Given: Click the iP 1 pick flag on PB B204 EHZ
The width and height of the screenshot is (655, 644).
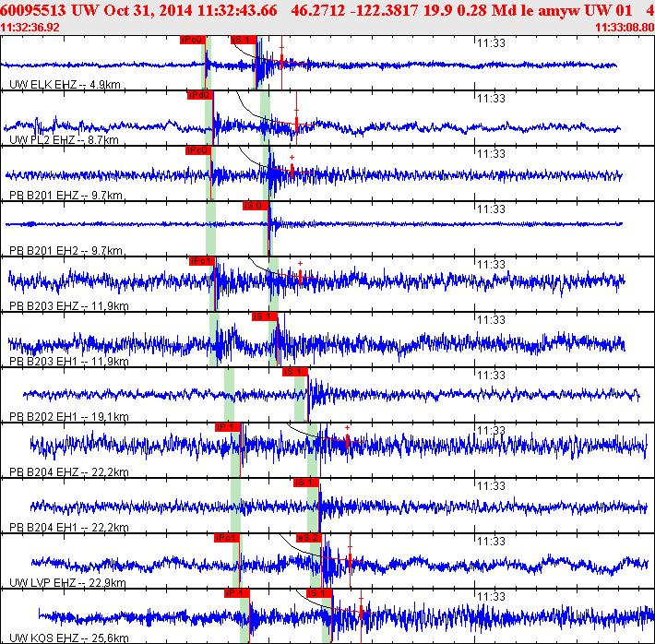Looking at the screenshot, I should (228, 427).
